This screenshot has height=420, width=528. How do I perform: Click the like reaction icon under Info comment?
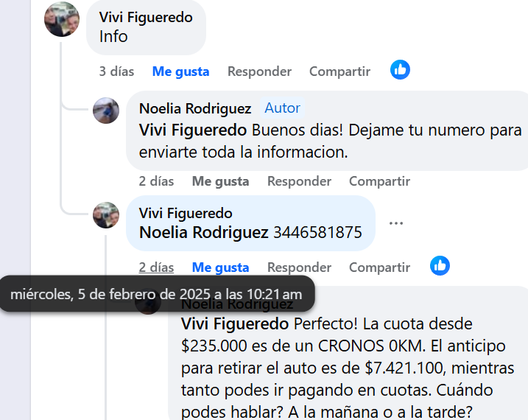[400, 70]
